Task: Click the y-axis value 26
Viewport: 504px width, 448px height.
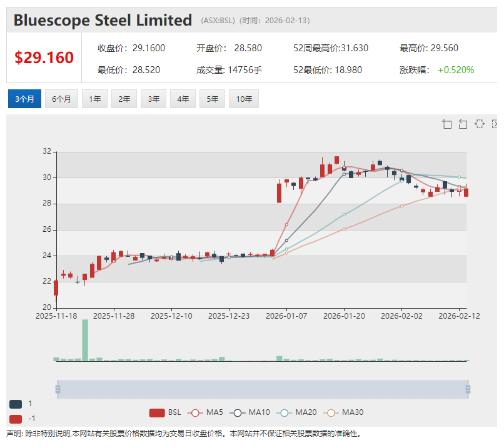Action: (47, 229)
